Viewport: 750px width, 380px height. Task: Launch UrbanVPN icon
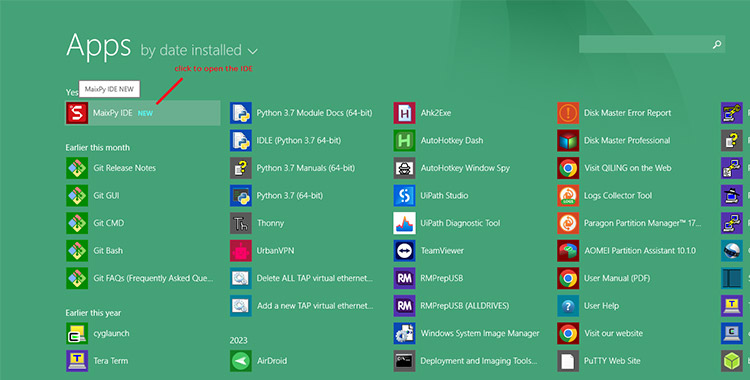(x=241, y=250)
